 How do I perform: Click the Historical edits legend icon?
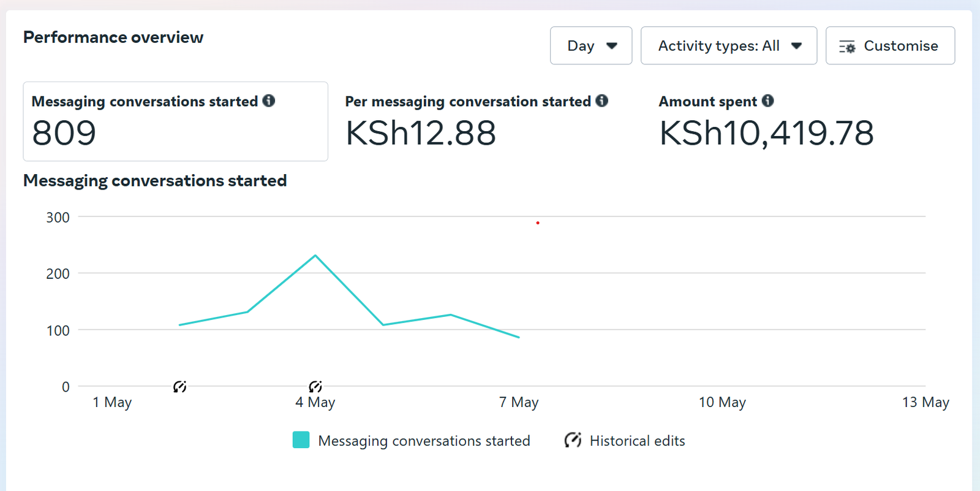(573, 440)
